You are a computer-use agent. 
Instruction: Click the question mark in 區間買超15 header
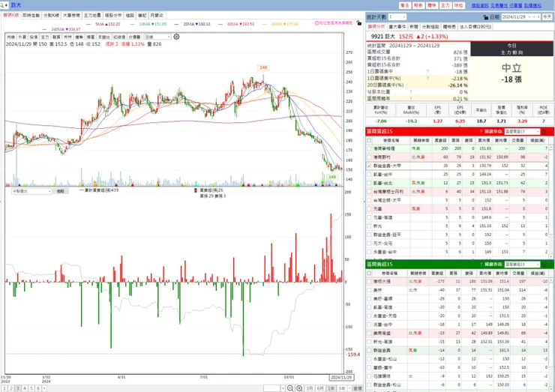click(x=481, y=132)
